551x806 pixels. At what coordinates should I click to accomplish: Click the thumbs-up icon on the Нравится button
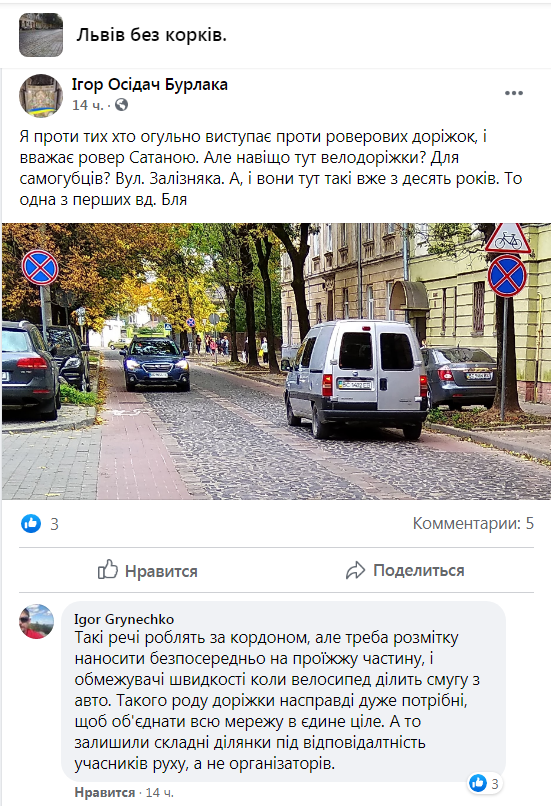click(108, 570)
